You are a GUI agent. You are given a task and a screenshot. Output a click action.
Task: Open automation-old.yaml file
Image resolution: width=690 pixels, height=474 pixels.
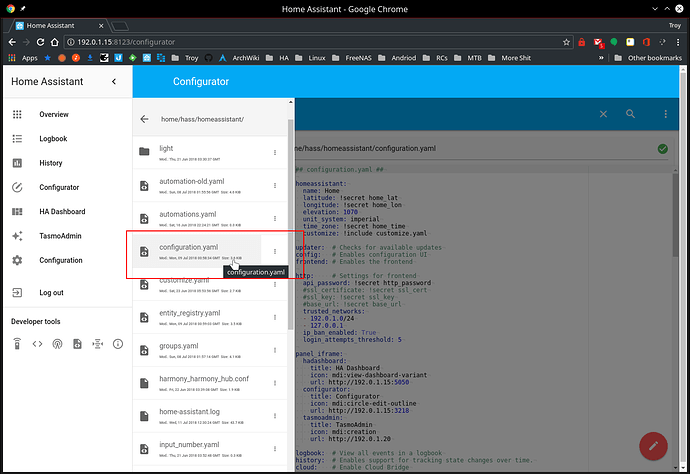[x=210, y=185]
